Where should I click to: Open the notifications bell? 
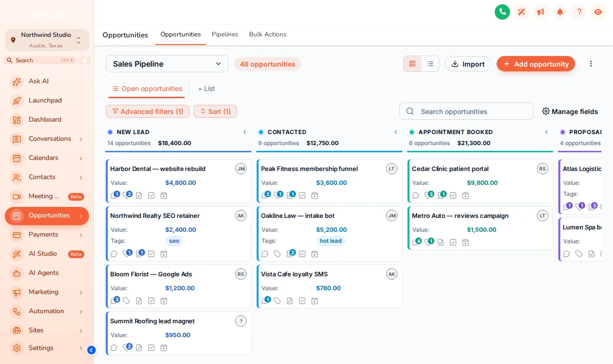tap(560, 12)
